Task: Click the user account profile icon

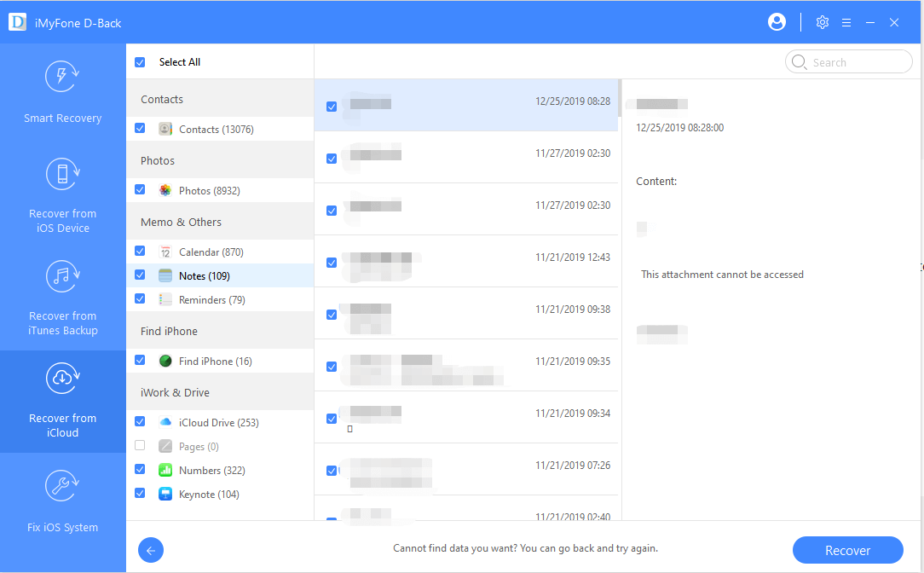Action: (777, 22)
